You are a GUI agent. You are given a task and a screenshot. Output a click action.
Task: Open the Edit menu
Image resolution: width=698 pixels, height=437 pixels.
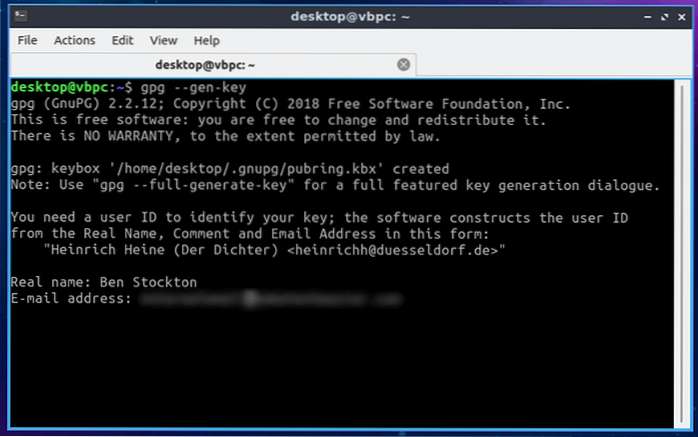coord(123,41)
